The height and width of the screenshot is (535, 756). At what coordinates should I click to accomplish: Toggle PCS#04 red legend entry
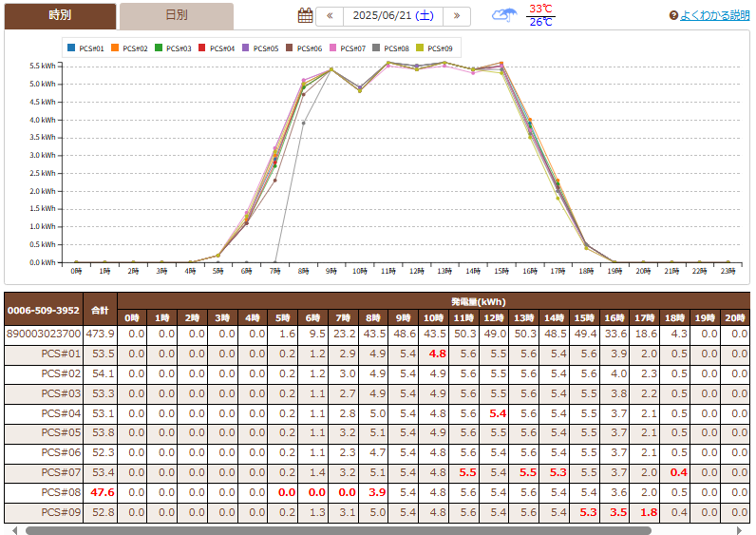pyautogui.click(x=217, y=48)
